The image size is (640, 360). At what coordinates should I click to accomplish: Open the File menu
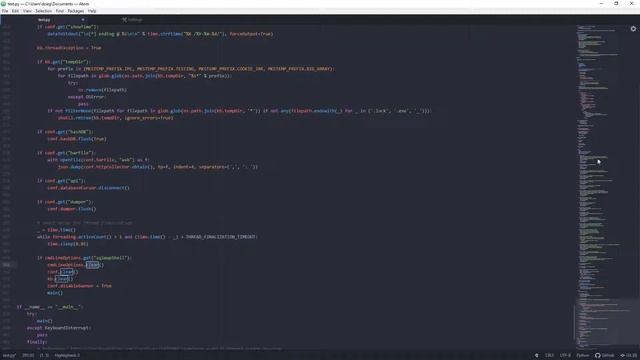click(x=5, y=11)
